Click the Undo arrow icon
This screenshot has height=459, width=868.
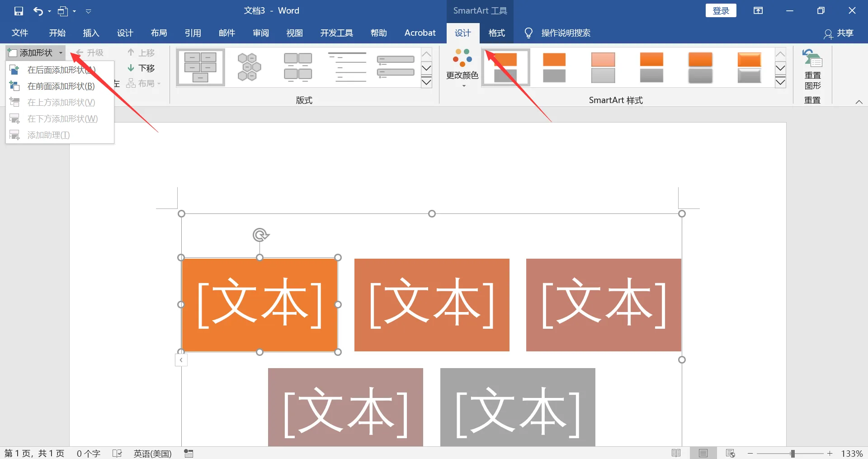[38, 11]
